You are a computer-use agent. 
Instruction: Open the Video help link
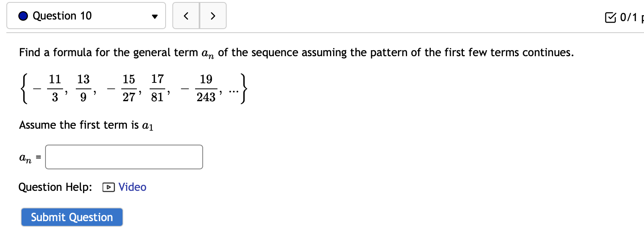click(132, 187)
